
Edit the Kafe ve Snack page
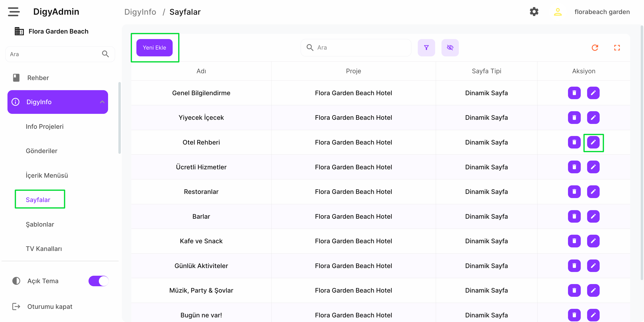tap(593, 241)
